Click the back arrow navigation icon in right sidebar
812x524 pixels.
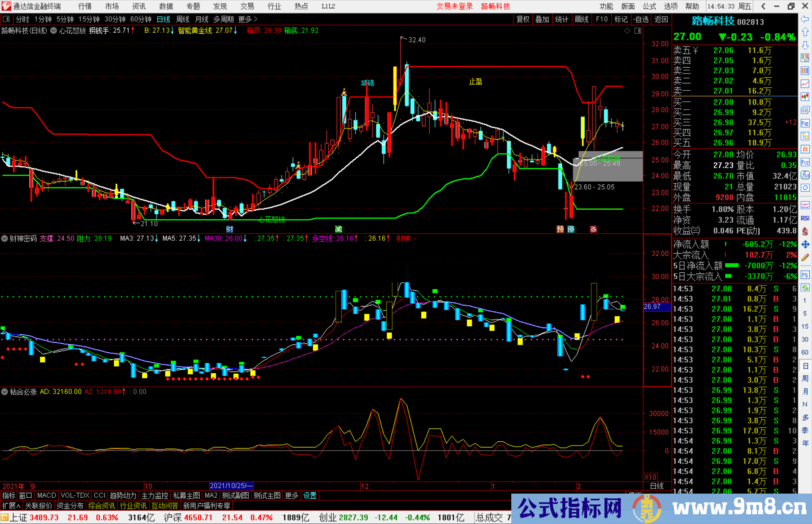point(805,19)
